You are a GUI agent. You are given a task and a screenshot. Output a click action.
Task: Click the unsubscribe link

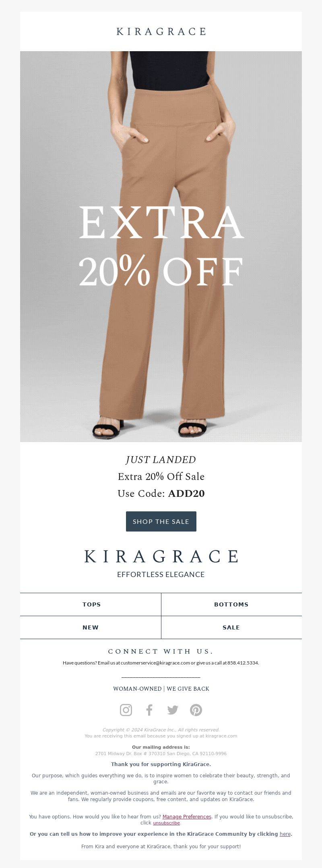click(166, 823)
